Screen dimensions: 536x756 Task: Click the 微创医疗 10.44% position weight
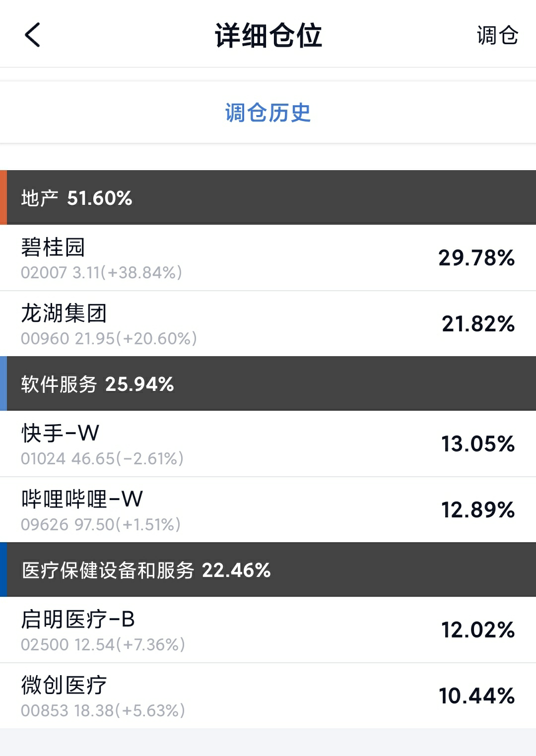pyautogui.click(x=476, y=696)
